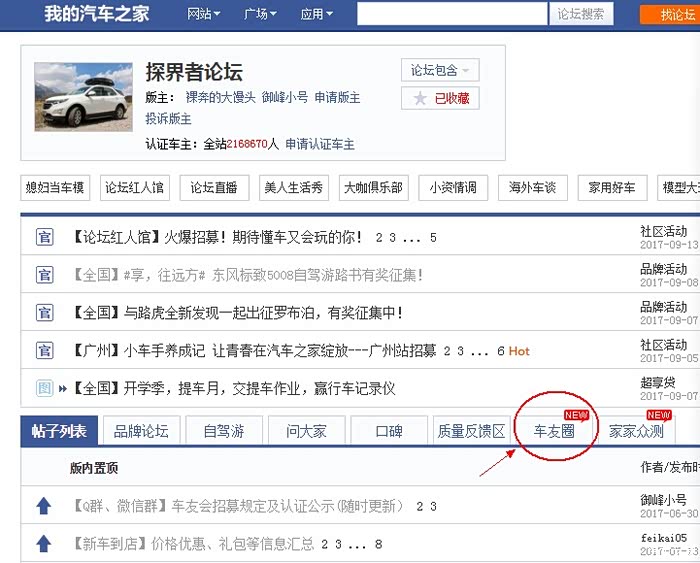Switch to the 口碑 tab
700x563 pixels.
389,432
